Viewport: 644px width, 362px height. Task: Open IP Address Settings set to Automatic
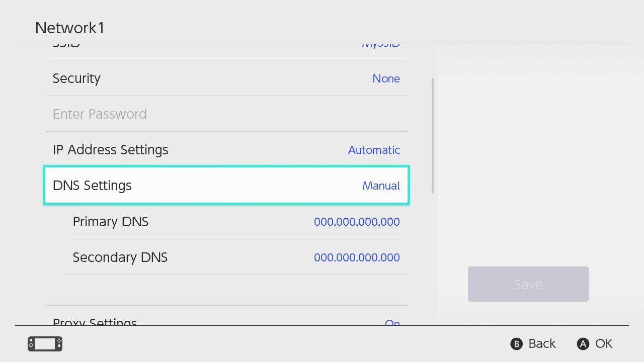coord(226,149)
